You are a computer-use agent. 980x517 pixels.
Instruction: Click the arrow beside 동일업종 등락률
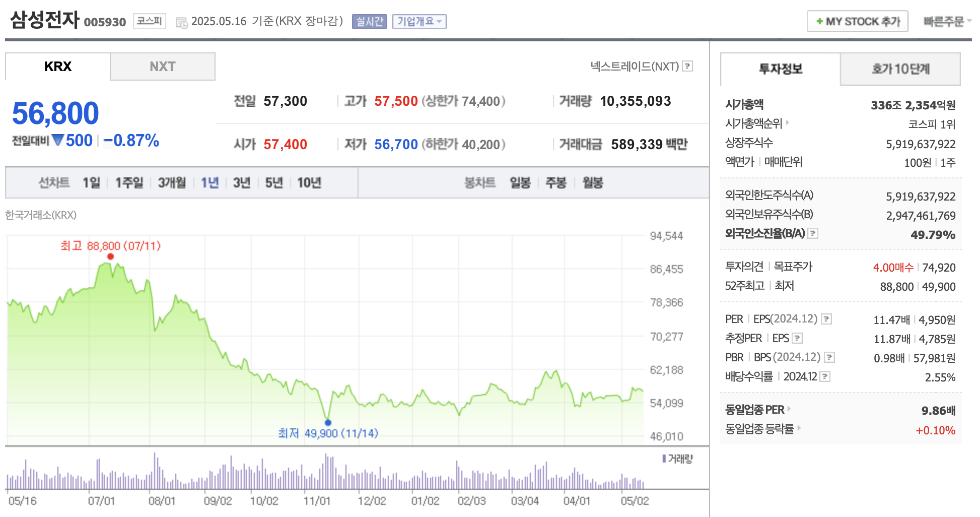(799, 428)
